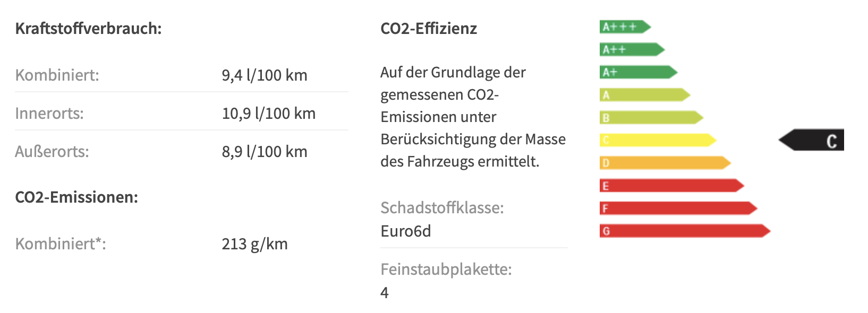Click the red E efficiency bar
The width and height of the screenshot is (868, 313).
tap(672, 186)
